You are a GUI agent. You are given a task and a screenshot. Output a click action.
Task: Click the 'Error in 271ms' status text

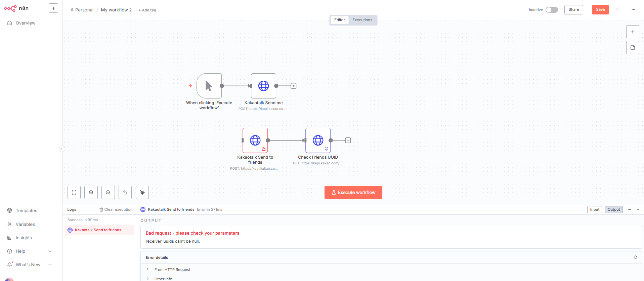(210, 209)
